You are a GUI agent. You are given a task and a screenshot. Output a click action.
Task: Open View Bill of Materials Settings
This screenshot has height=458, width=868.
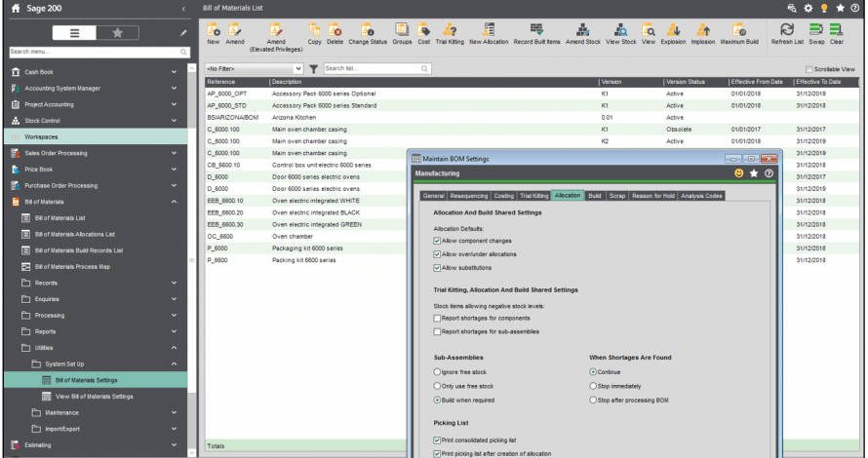click(x=96, y=397)
